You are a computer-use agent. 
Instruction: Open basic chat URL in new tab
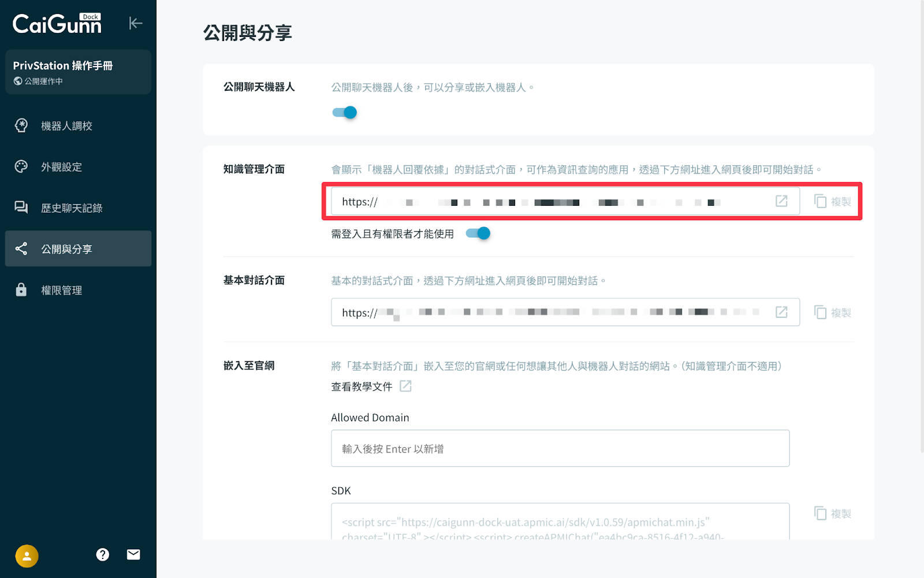click(781, 312)
